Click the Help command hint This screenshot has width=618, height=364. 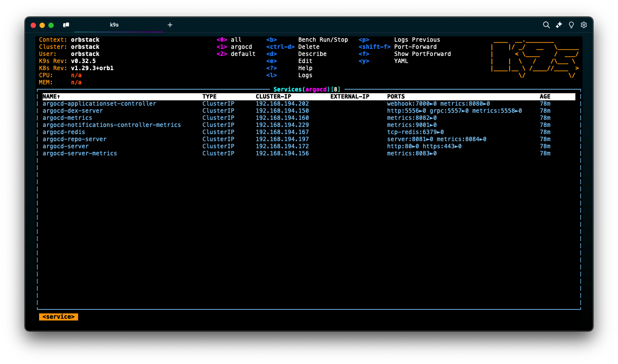(x=305, y=68)
